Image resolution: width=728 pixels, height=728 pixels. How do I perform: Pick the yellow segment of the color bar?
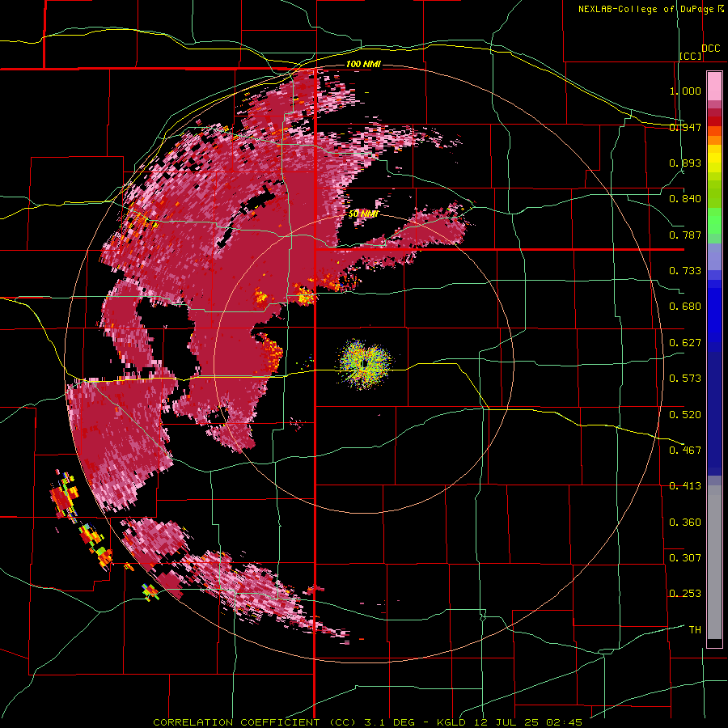tap(714, 159)
